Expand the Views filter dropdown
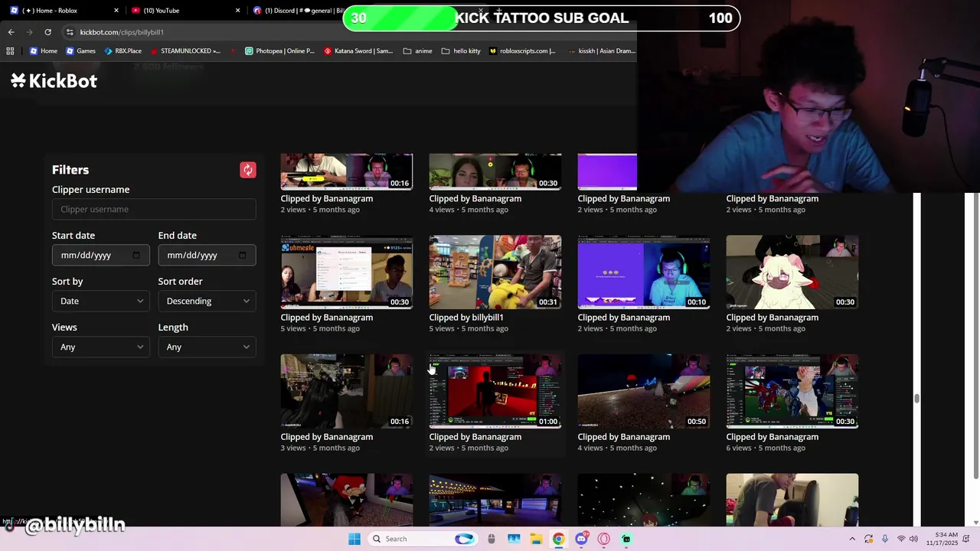Viewport: 980px width, 551px height. [100, 347]
